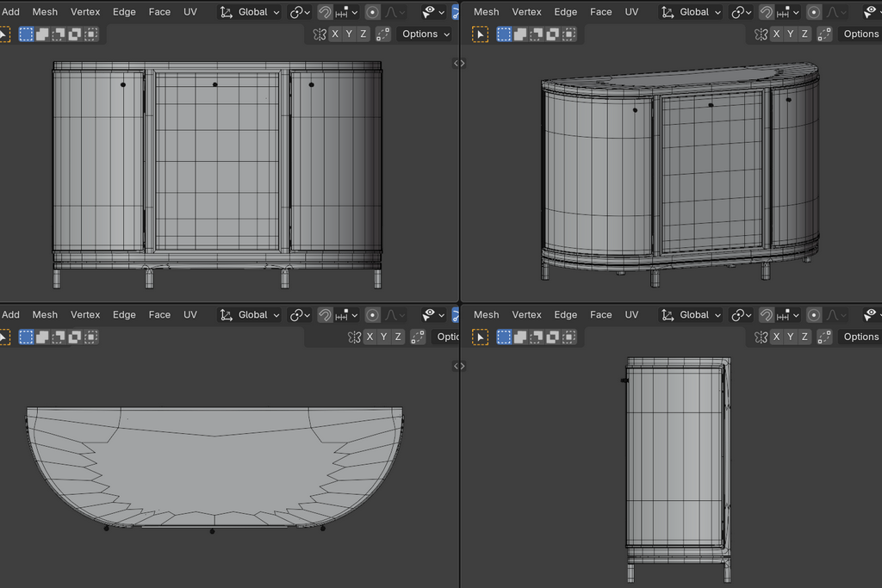Select invert selection mode icon in bottom-right viewport
This screenshot has width=882, height=588.
coord(552,337)
